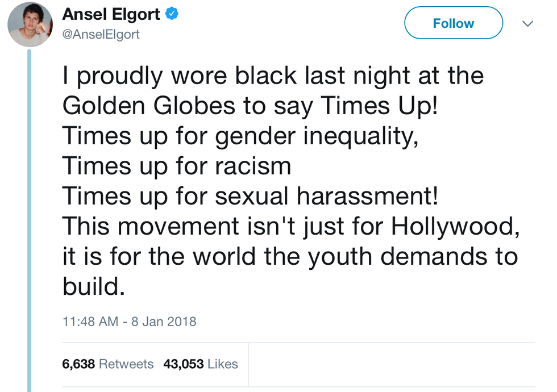View the 43,053 Likes list

200,364
